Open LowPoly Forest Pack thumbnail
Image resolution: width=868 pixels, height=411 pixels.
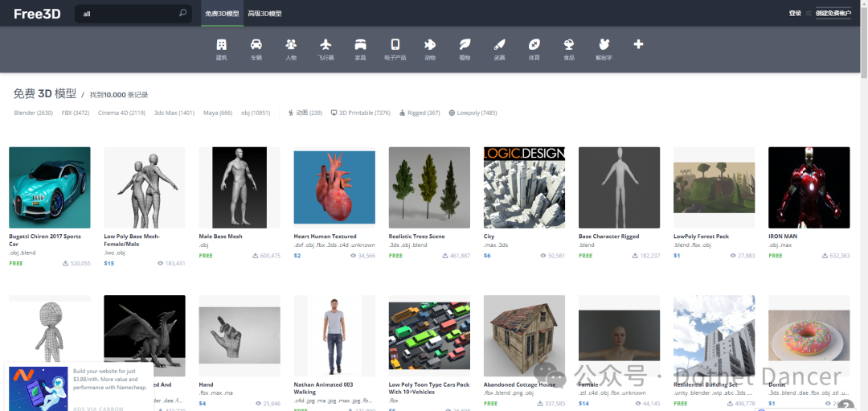click(x=714, y=187)
